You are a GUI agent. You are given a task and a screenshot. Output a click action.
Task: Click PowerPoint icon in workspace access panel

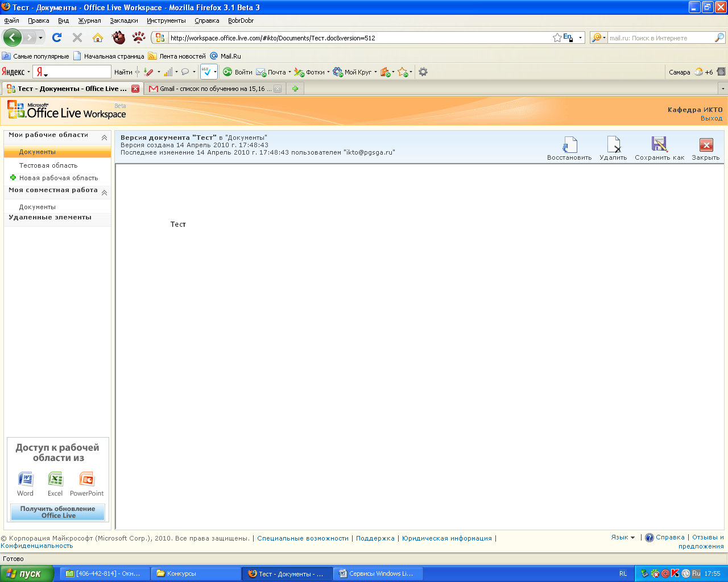coord(87,479)
